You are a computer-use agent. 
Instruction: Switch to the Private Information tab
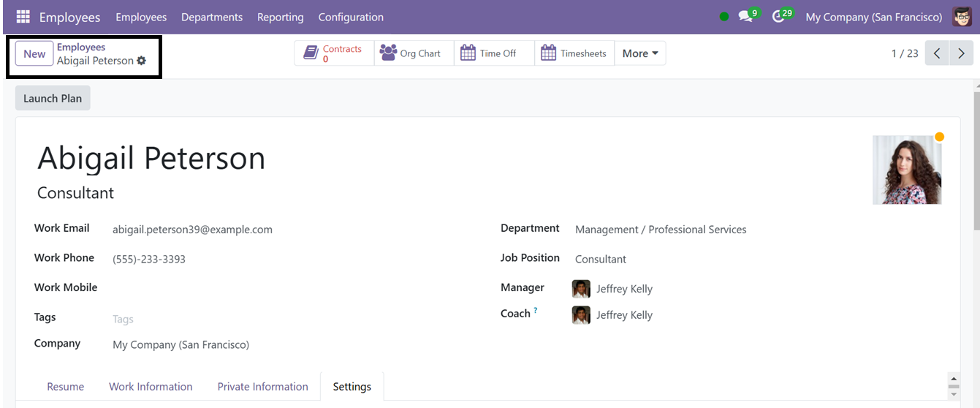pos(263,387)
